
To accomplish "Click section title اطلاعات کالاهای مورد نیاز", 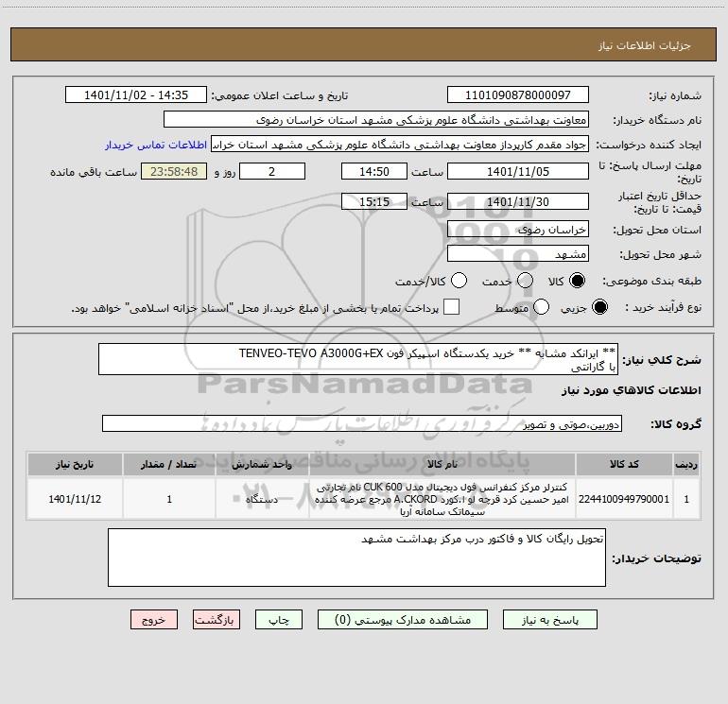I will pyautogui.click(x=632, y=390).
